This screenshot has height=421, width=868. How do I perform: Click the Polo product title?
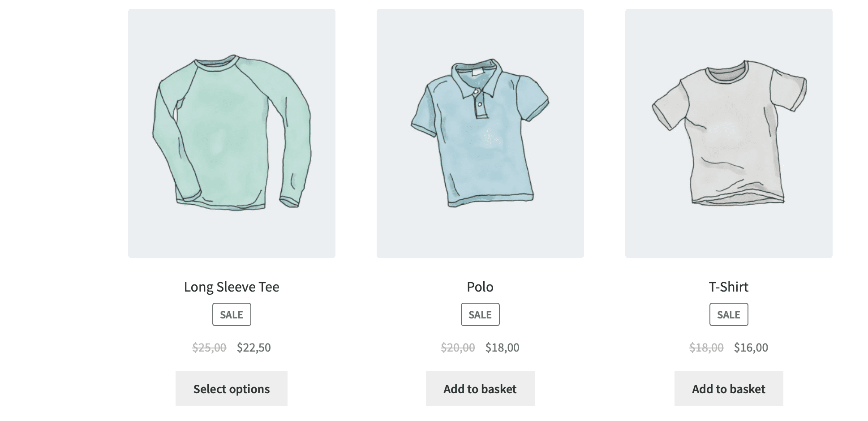pos(480,287)
